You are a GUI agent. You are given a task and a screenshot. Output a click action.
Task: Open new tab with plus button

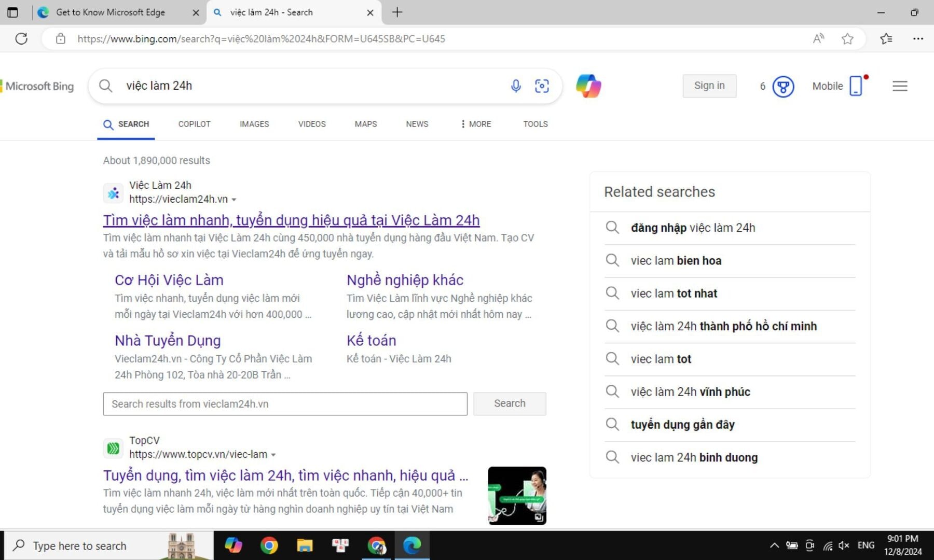click(x=397, y=12)
